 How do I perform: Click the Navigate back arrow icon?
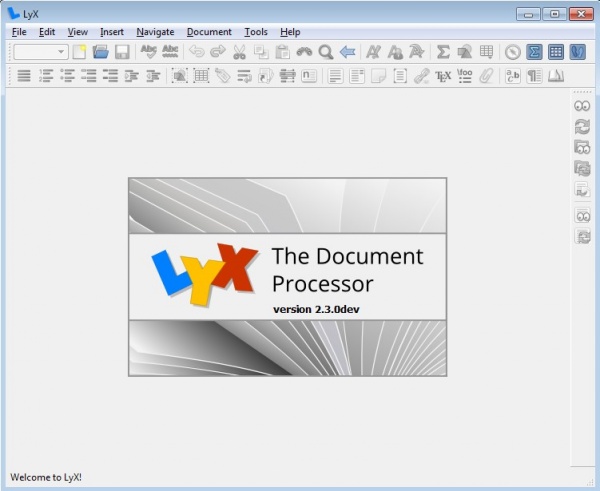point(347,52)
